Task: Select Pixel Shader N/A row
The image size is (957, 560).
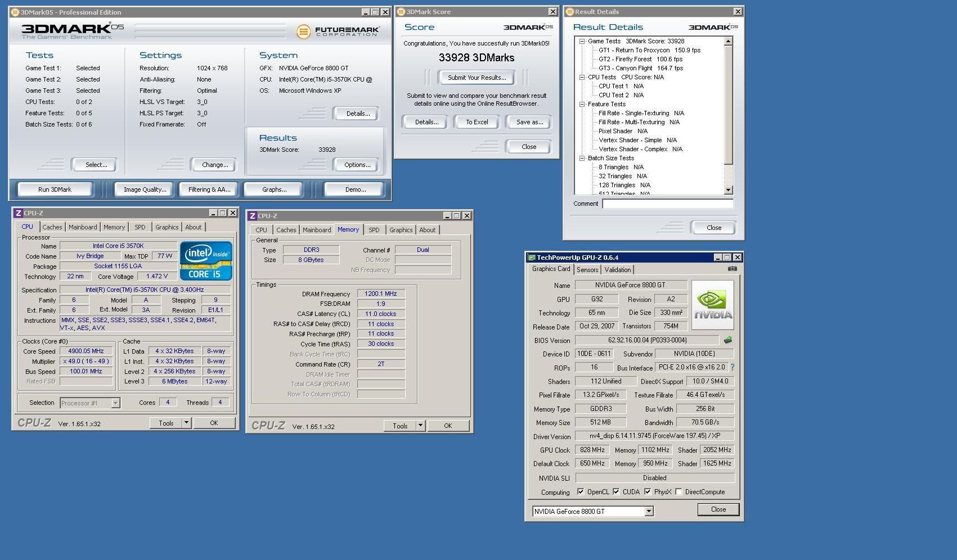Action: tap(623, 131)
